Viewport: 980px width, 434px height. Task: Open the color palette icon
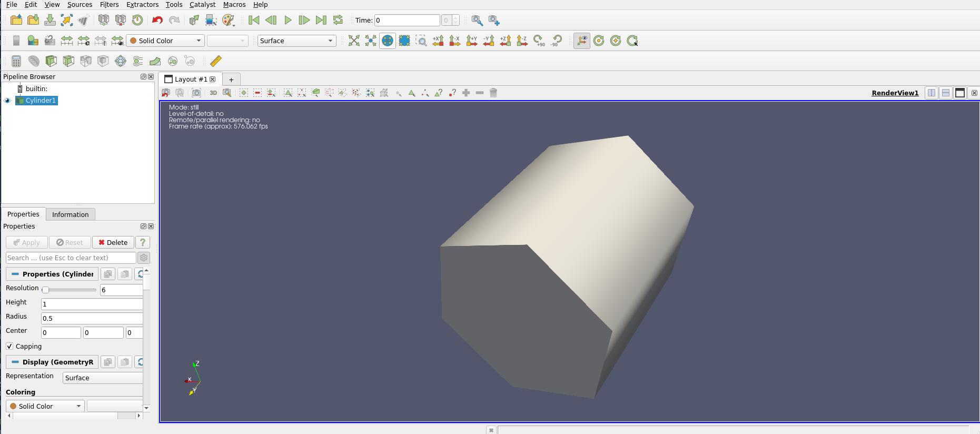tap(227, 20)
